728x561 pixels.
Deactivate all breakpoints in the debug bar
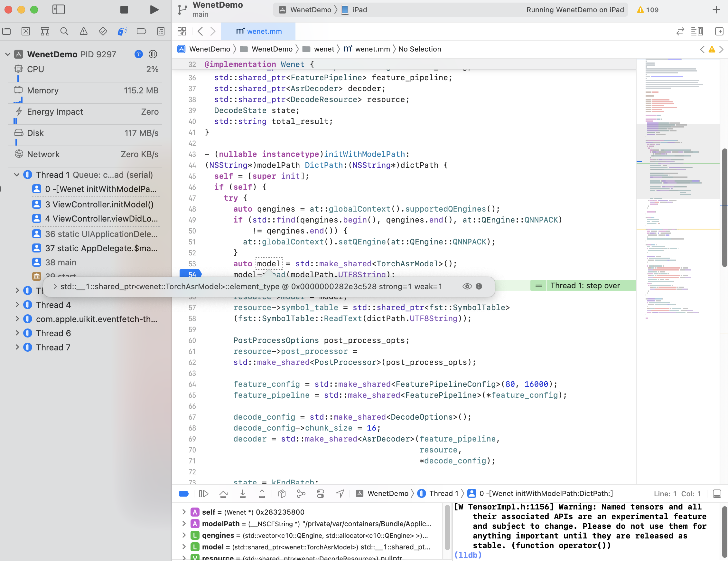pyautogui.click(x=184, y=493)
